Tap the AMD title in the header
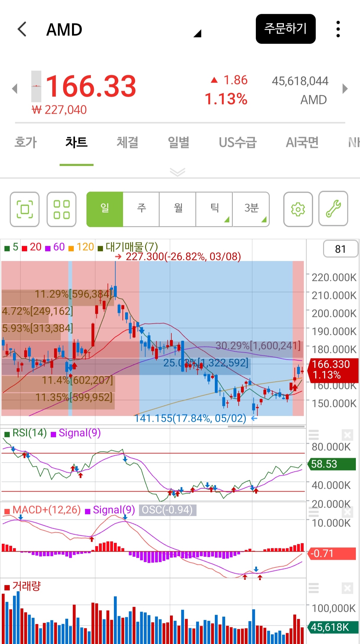 [x=64, y=30]
